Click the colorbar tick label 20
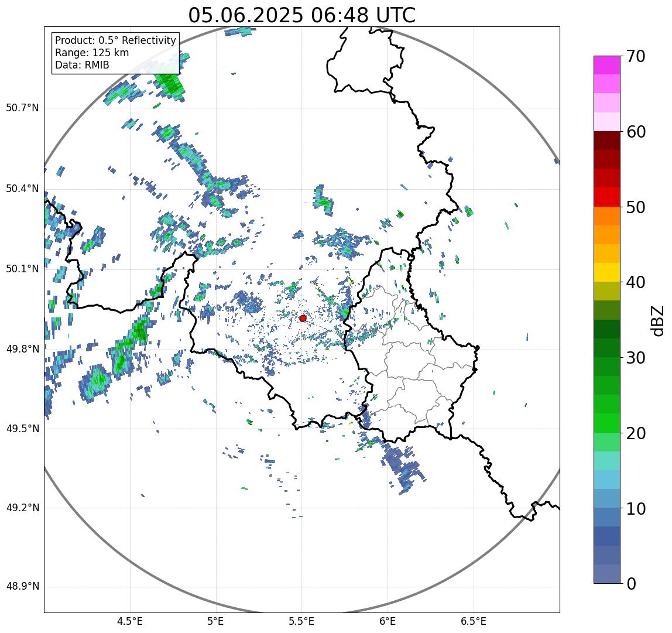This screenshot has height=633, width=672. (636, 433)
